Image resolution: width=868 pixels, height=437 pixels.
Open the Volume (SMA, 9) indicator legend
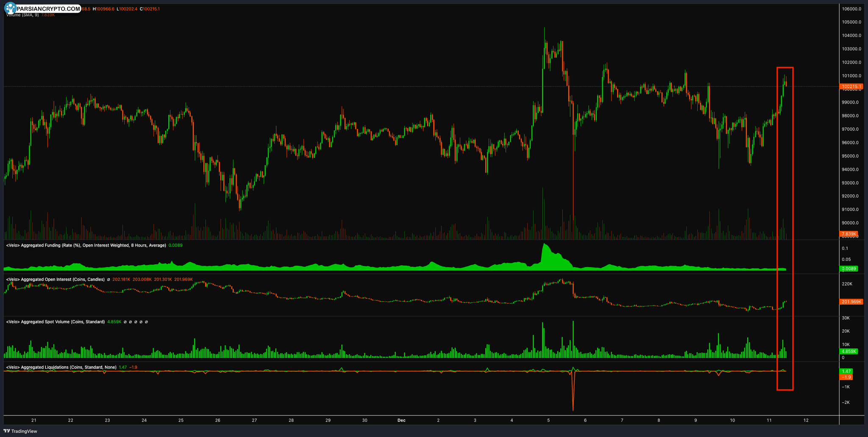click(x=22, y=15)
